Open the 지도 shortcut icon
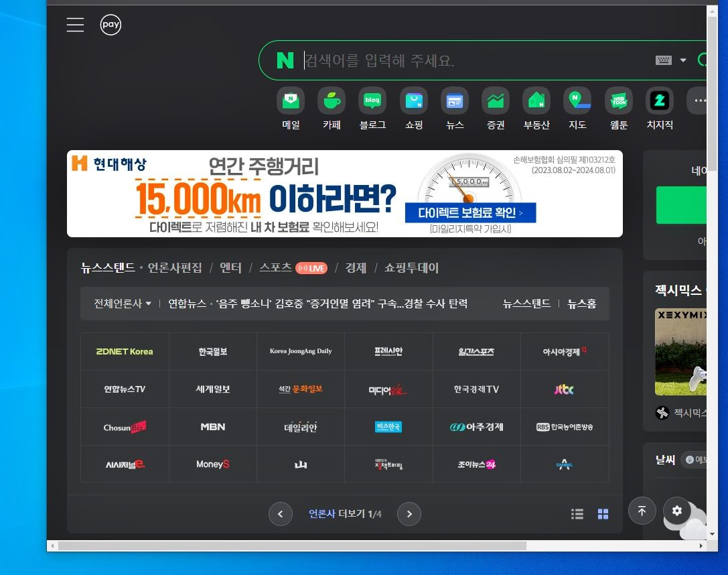 pos(577,101)
